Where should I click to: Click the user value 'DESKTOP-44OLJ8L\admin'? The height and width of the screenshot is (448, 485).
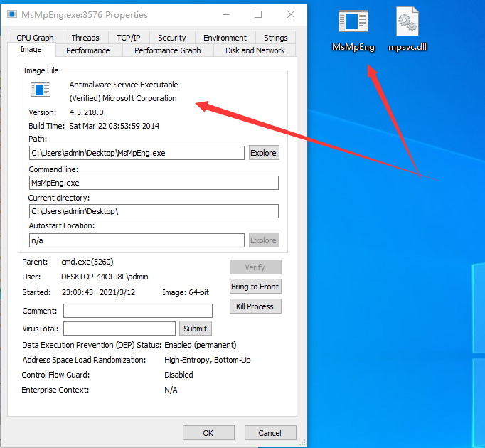pos(105,277)
